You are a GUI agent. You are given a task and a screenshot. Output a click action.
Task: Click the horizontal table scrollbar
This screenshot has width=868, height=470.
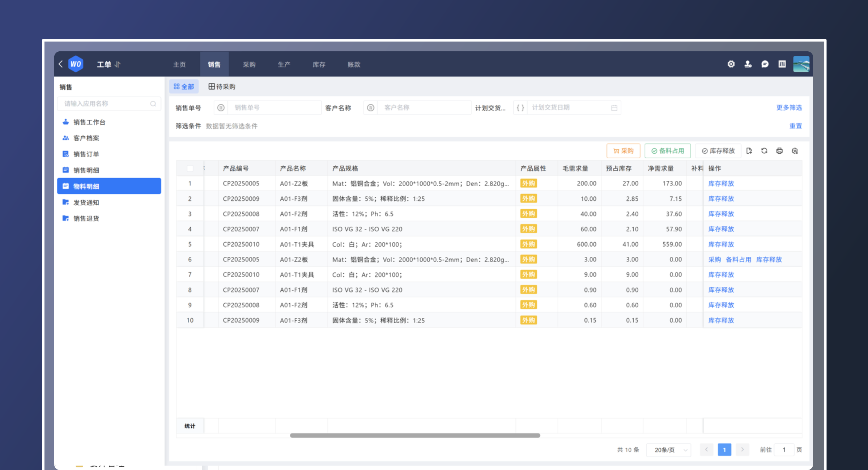pyautogui.click(x=415, y=435)
